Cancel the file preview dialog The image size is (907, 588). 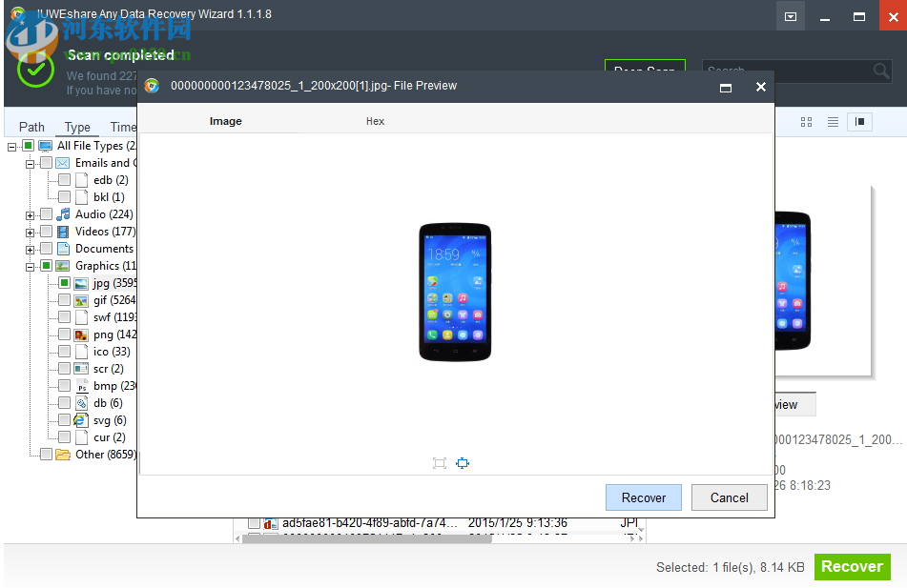pos(729,497)
